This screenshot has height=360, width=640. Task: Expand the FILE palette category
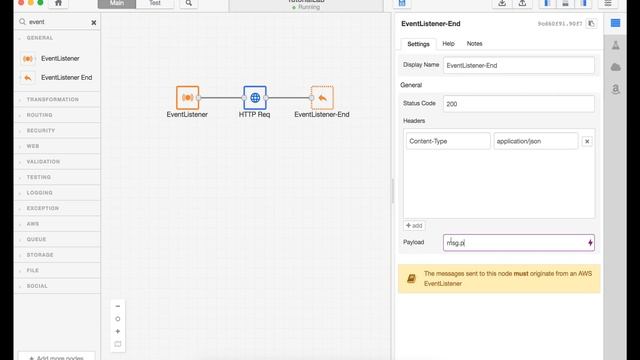click(33, 270)
